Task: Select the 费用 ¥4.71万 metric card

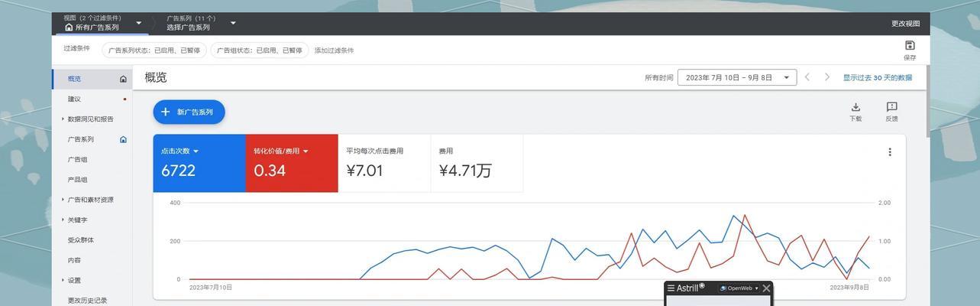Action: (x=477, y=163)
